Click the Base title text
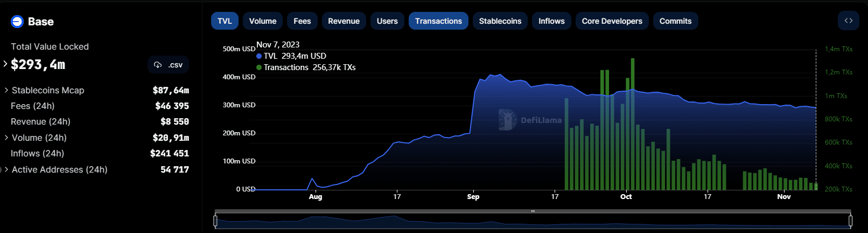The height and width of the screenshot is (233, 868). coord(41,22)
